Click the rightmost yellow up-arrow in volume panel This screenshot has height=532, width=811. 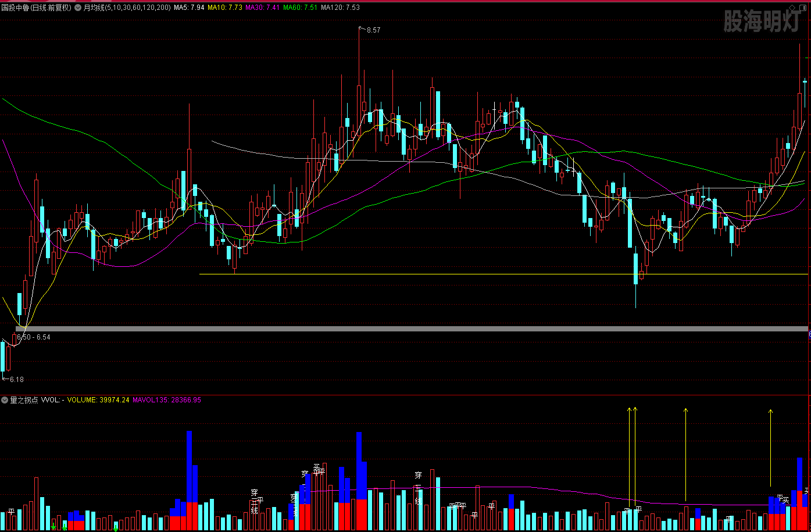(771, 412)
